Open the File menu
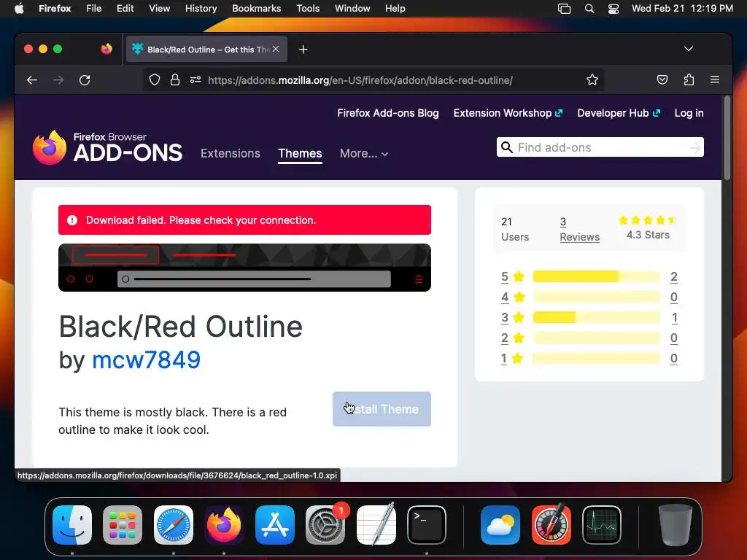Viewport: 747px width, 560px height. [x=94, y=9]
